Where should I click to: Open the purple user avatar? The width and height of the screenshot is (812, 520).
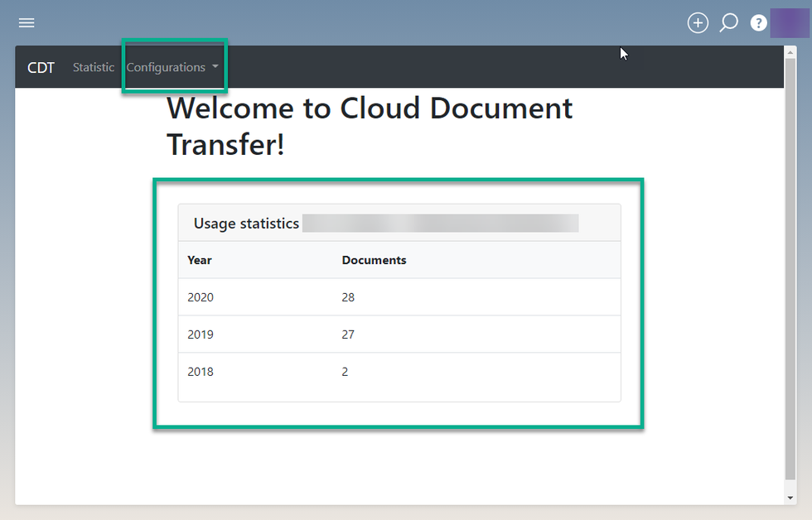(x=789, y=22)
